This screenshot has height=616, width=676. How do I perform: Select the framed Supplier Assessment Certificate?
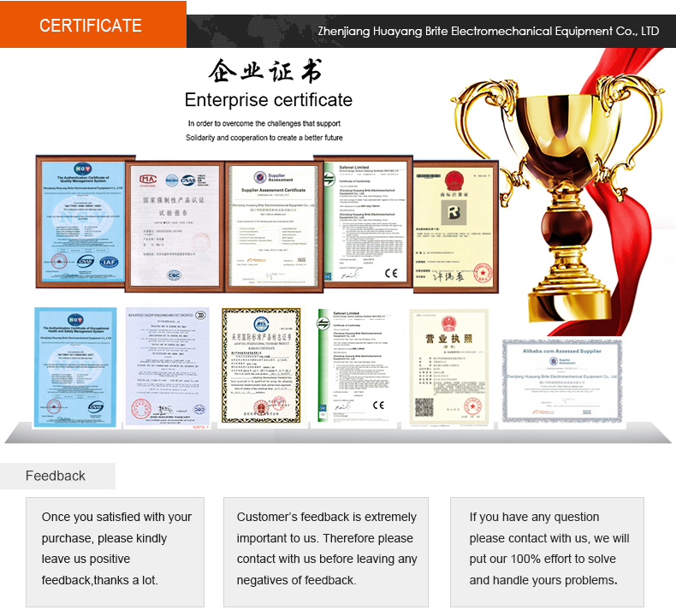[x=271, y=222]
